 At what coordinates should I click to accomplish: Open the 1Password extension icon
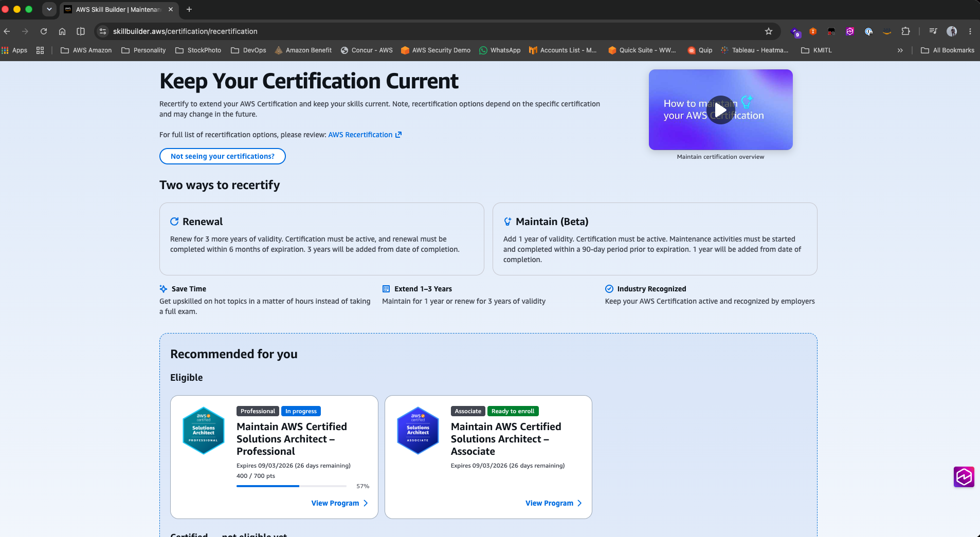pos(868,31)
